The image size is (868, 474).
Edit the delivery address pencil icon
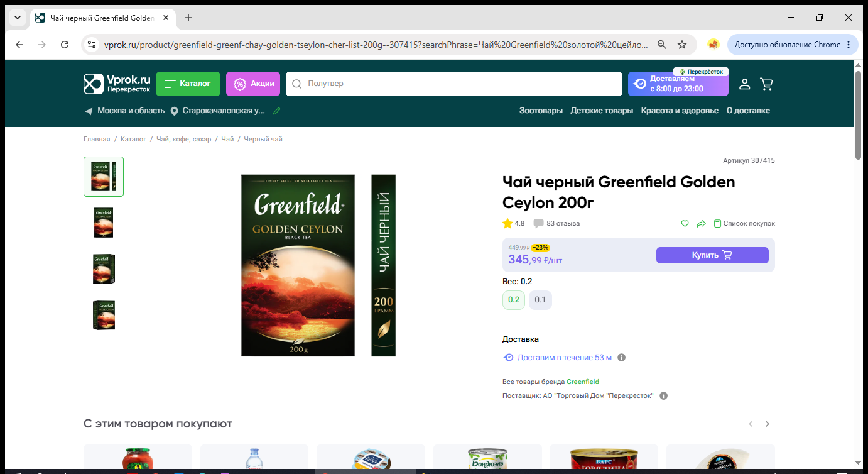tap(276, 111)
